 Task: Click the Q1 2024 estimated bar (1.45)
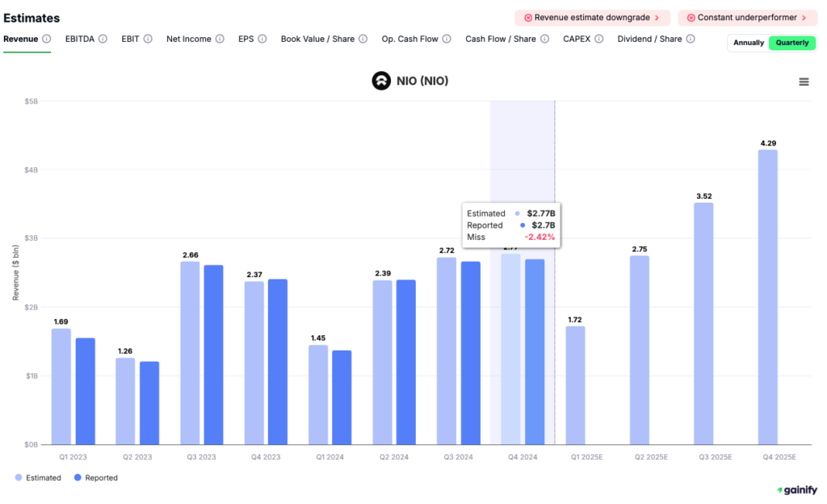pyautogui.click(x=318, y=395)
